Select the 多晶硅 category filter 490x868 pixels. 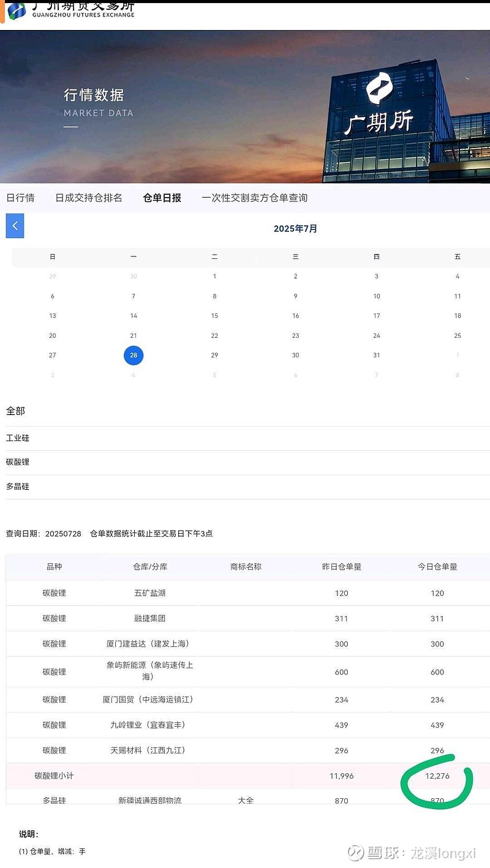pyautogui.click(x=17, y=487)
